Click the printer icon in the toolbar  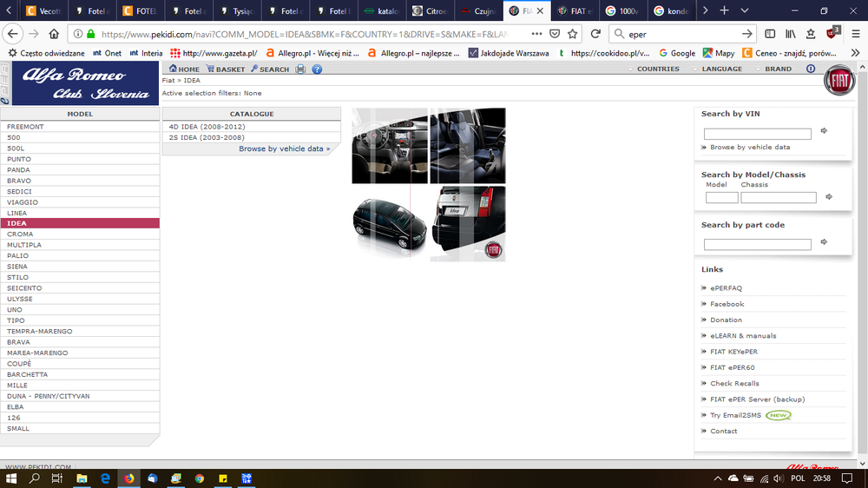pos(300,69)
